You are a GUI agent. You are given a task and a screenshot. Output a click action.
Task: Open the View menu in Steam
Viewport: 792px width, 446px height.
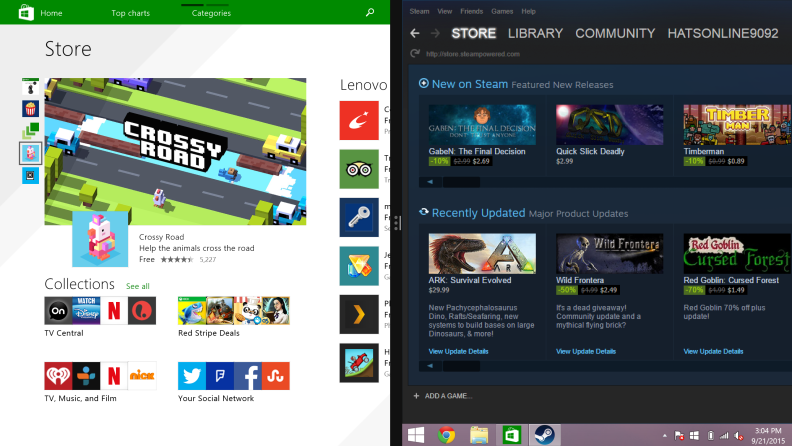pos(444,11)
